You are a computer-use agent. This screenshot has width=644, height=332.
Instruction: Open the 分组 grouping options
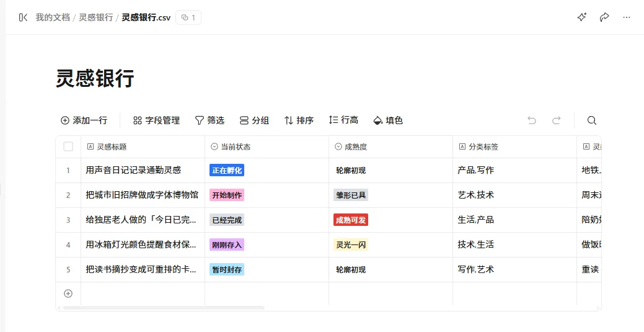pyautogui.click(x=254, y=120)
